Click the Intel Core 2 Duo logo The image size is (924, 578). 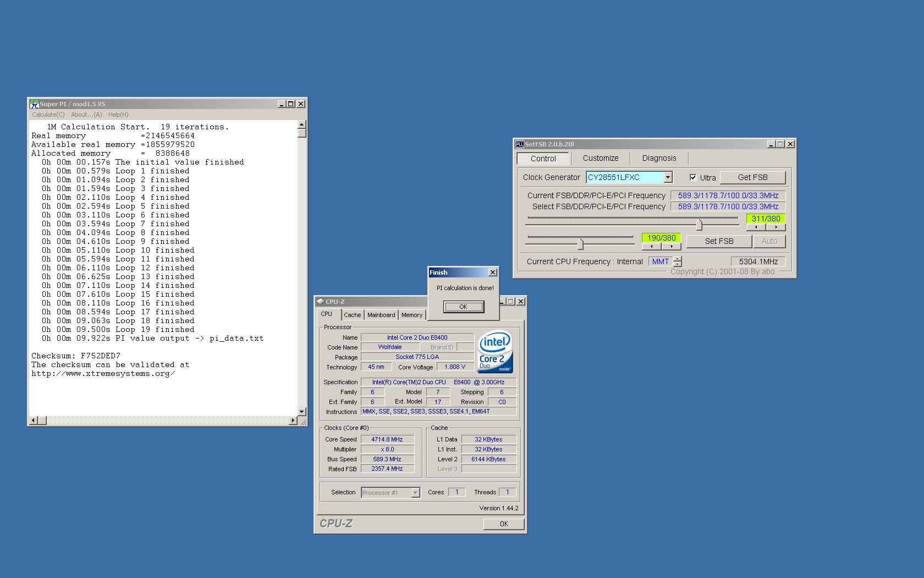[x=495, y=351]
